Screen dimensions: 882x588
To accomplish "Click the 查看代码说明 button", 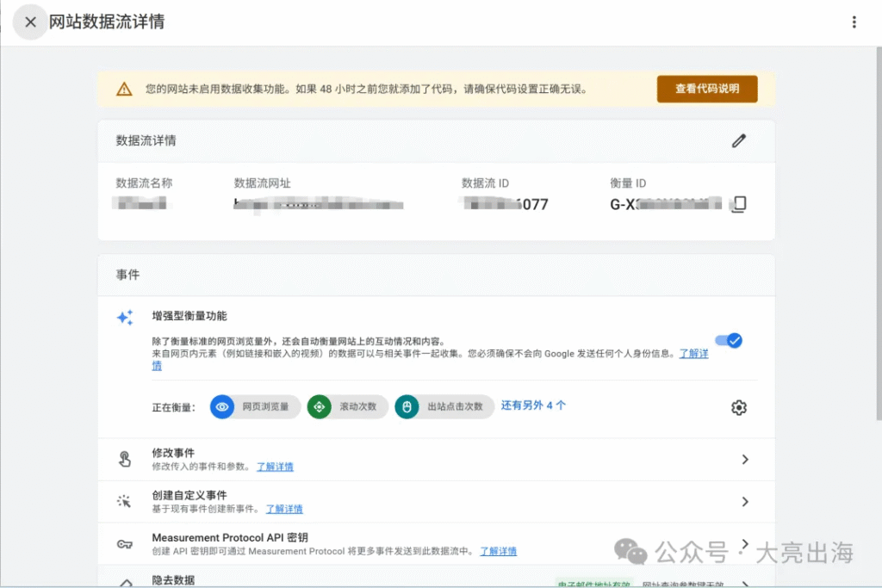I will tap(706, 89).
